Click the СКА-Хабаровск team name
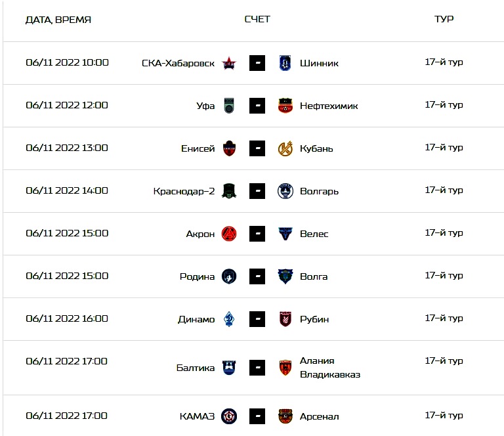The height and width of the screenshot is (436, 504). (x=178, y=63)
